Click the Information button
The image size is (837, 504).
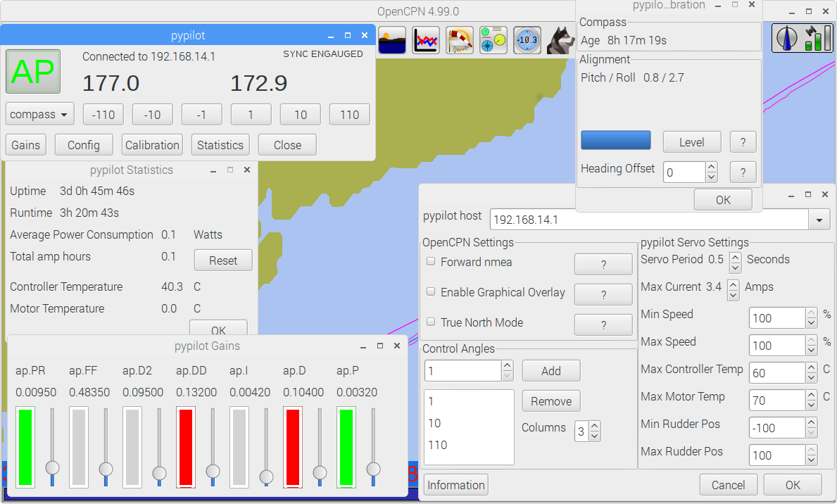click(x=455, y=484)
